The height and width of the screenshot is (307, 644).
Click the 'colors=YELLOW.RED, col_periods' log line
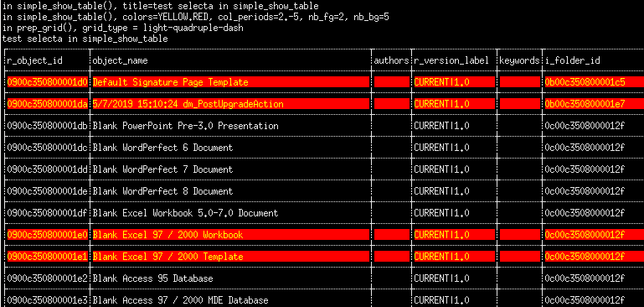point(195,18)
